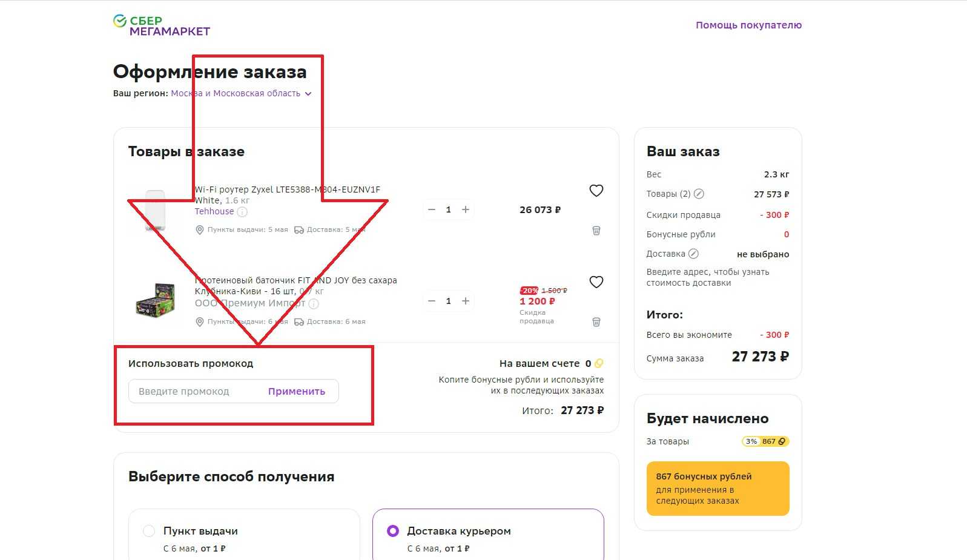Click the 867 бонусных рублей yellow banner

tap(718, 489)
